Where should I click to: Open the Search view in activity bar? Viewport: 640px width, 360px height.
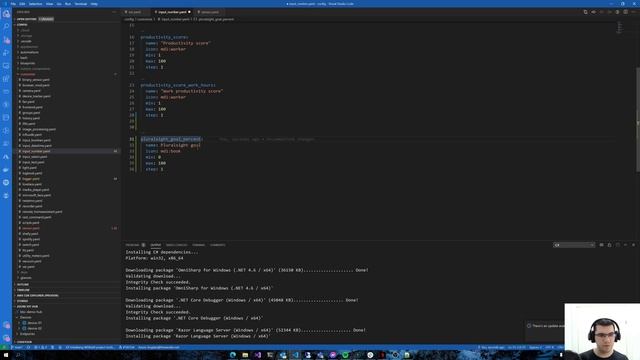6,27
